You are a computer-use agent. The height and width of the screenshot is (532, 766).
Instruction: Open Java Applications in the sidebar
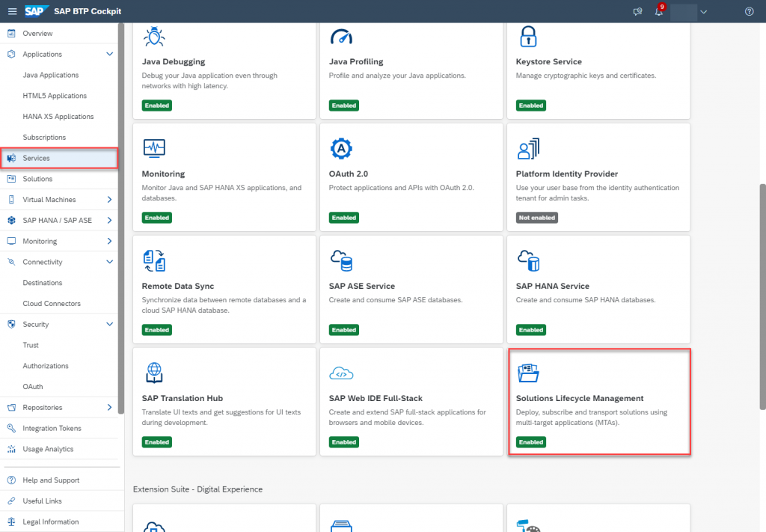point(50,76)
